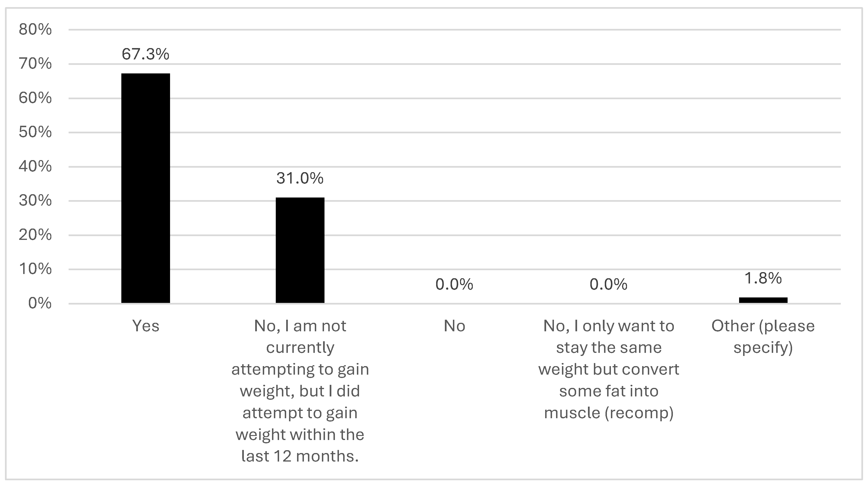Click the 0% y-axis label

[40, 304]
